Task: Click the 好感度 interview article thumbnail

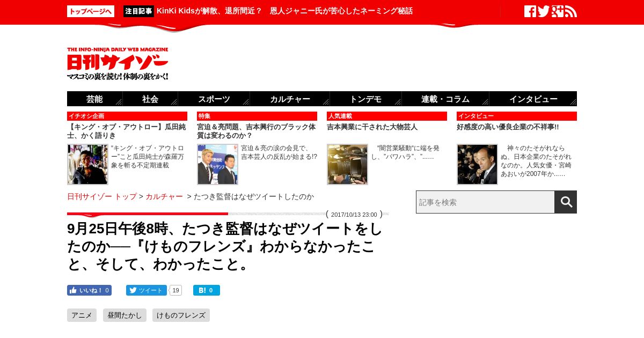Action: click(x=477, y=164)
